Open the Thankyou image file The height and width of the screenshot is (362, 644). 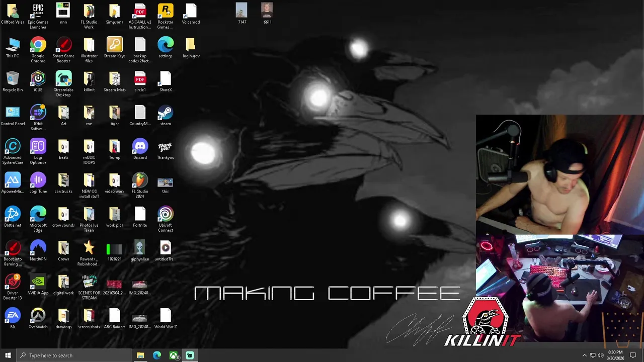pyautogui.click(x=166, y=149)
